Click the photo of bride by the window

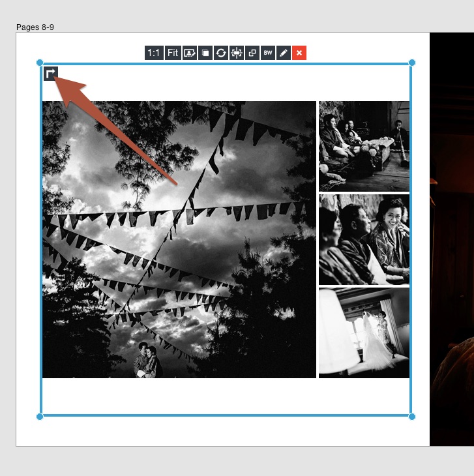[x=364, y=333]
